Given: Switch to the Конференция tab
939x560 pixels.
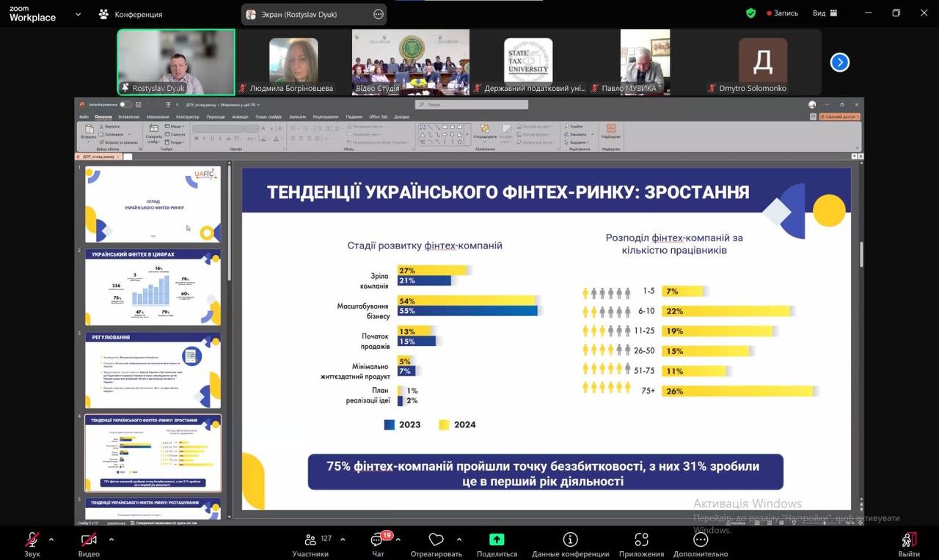Looking at the screenshot, I should coord(131,14).
